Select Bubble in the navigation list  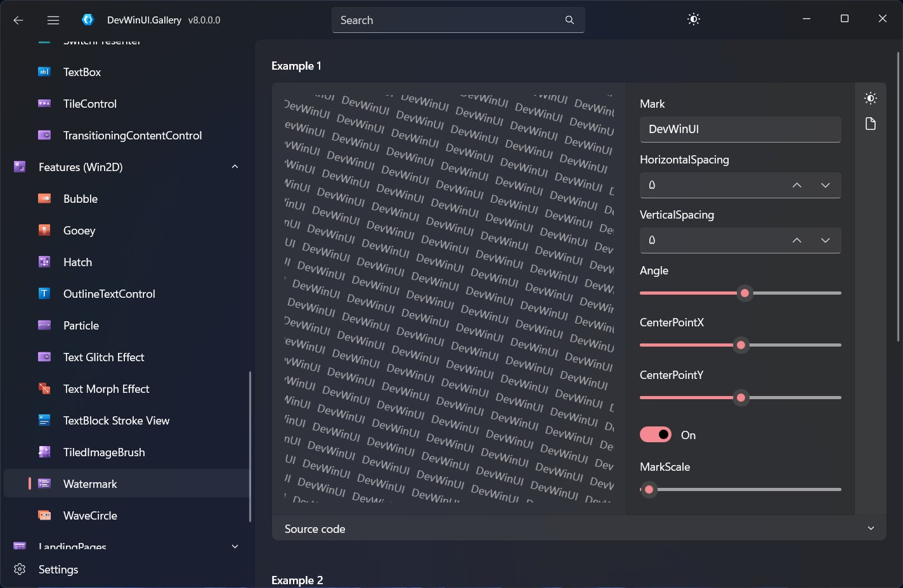127,199
